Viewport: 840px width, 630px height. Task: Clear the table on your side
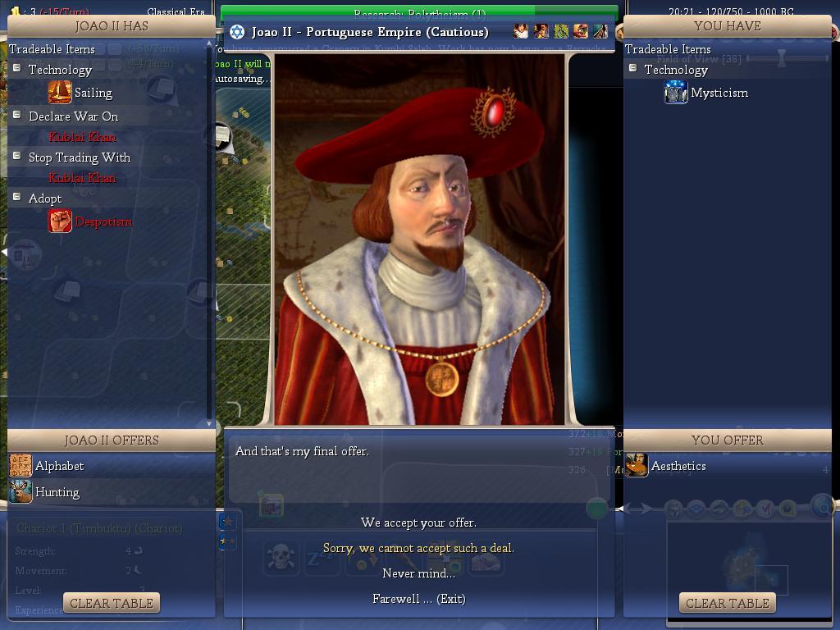[728, 603]
